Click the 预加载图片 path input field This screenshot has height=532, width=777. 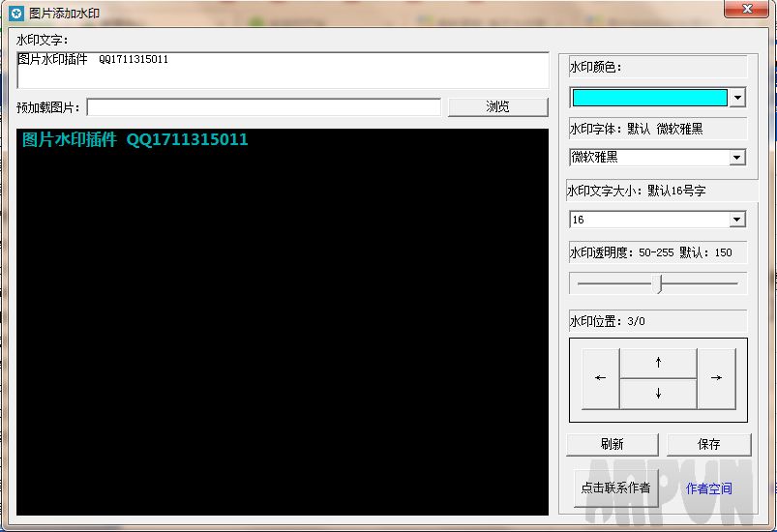(x=263, y=107)
